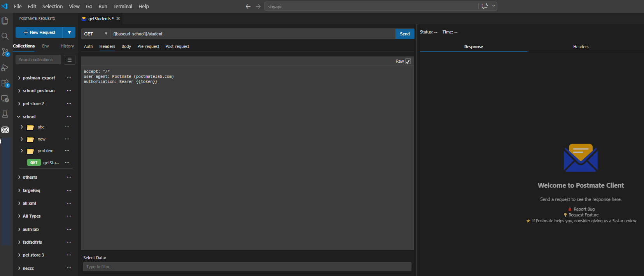Expand the authTab collection

click(x=19, y=229)
